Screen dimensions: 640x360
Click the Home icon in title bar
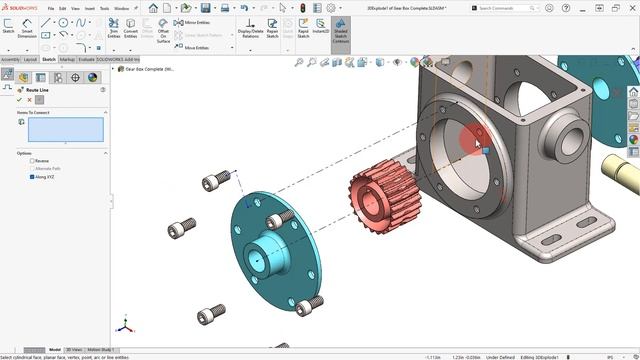(x=153, y=8)
